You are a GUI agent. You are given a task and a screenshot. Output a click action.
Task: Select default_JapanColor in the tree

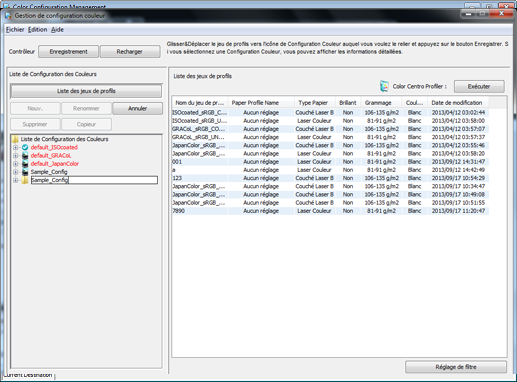point(55,164)
